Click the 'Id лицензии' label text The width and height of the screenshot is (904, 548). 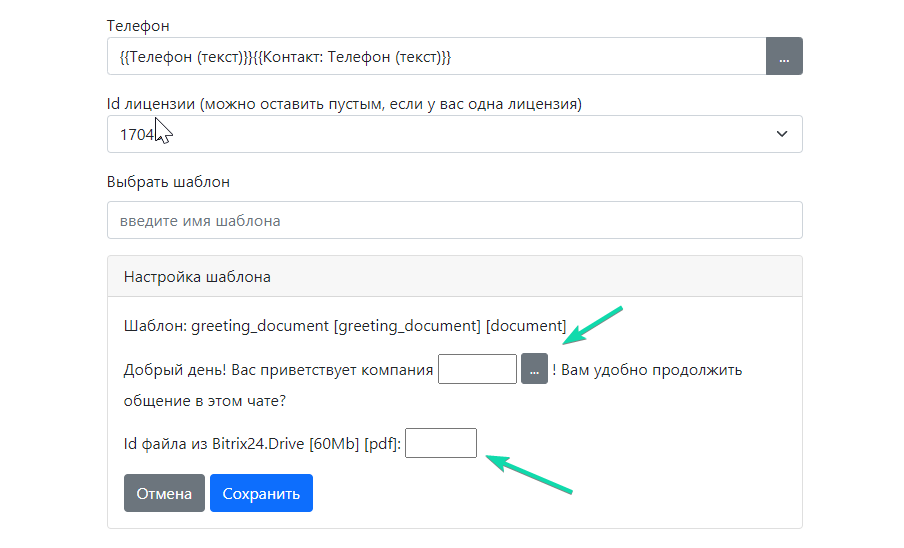(x=344, y=103)
